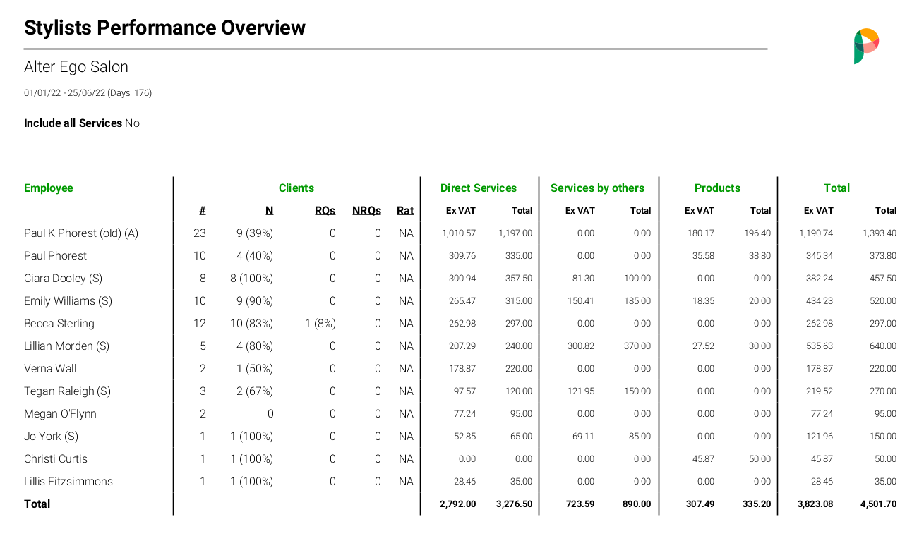Click the 890.00 services by others total

point(637,504)
